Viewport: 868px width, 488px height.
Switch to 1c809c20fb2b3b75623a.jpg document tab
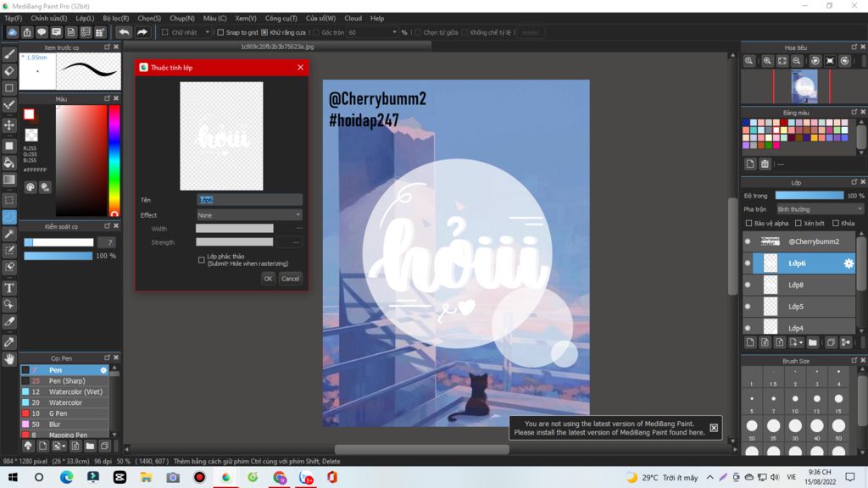[x=277, y=47]
